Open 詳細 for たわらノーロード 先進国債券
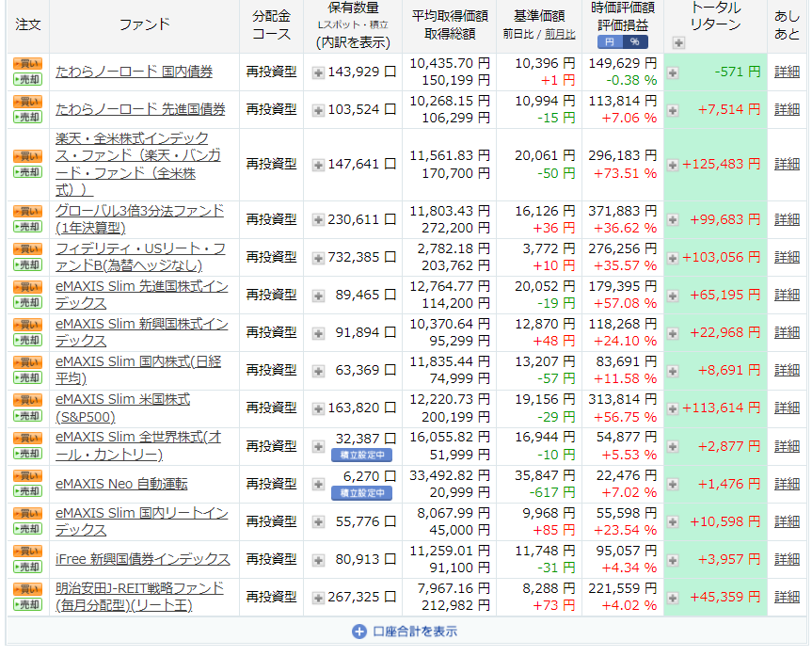 point(788,109)
